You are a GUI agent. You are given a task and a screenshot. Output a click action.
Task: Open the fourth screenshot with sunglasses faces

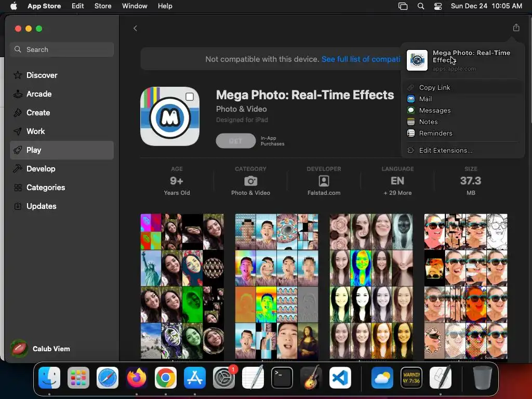click(466, 287)
